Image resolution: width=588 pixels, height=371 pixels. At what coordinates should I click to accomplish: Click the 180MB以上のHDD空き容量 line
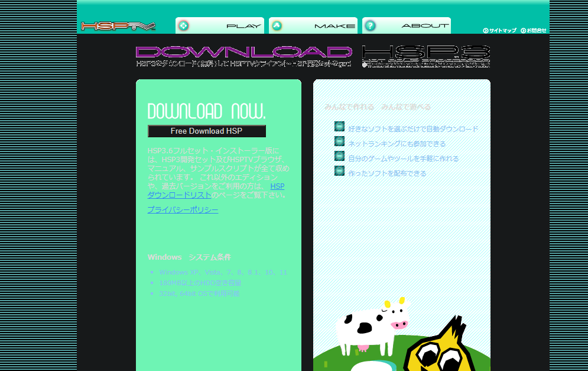pos(200,283)
